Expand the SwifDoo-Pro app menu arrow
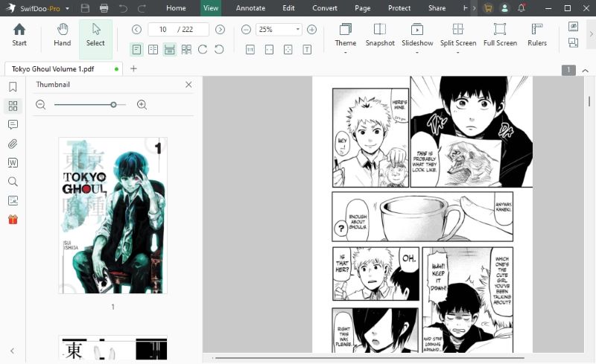This screenshot has height=364, width=596. tap(67, 8)
